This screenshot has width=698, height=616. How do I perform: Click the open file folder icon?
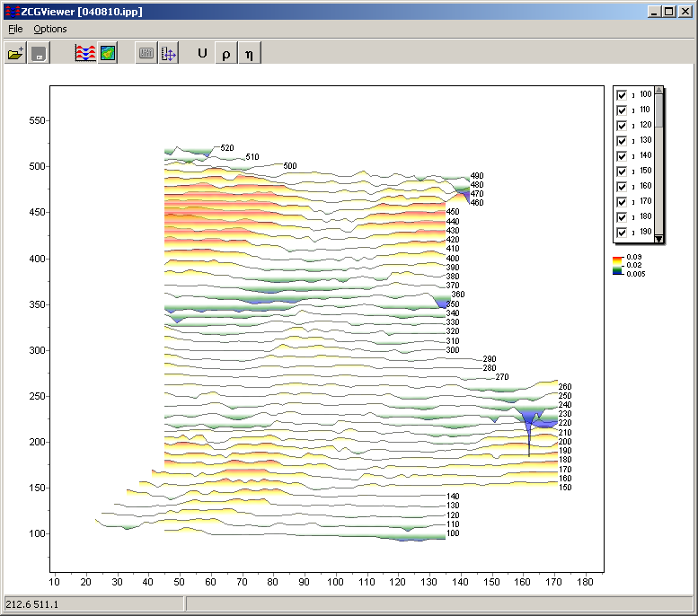pyautogui.click(x=16, y=54)
